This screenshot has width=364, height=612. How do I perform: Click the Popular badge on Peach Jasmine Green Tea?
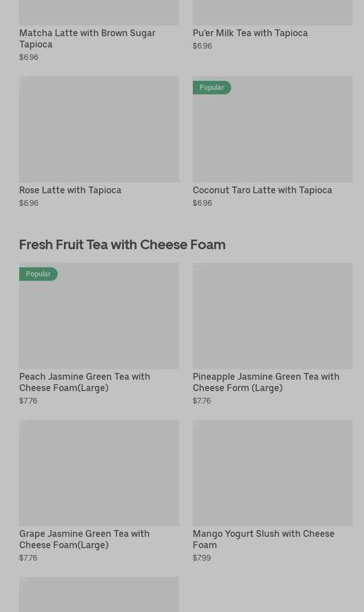point(38,274)
